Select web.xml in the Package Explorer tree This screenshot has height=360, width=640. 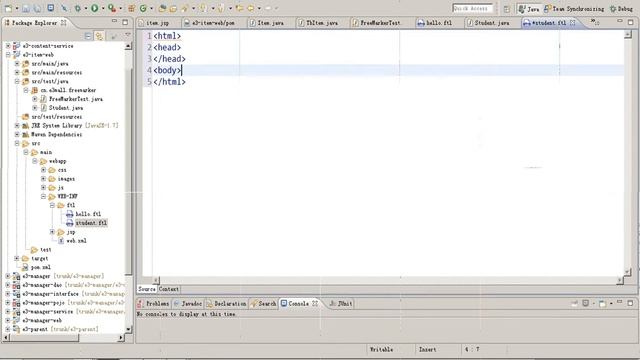coord(76,241)
